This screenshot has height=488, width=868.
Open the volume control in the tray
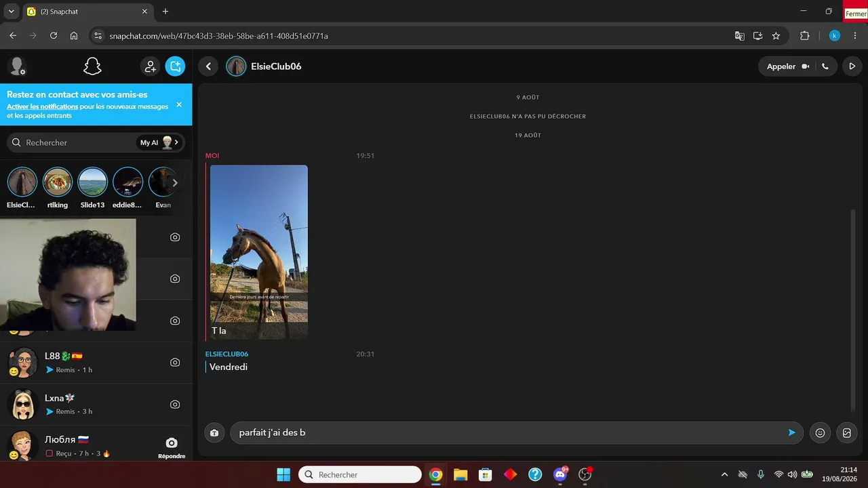792,474
